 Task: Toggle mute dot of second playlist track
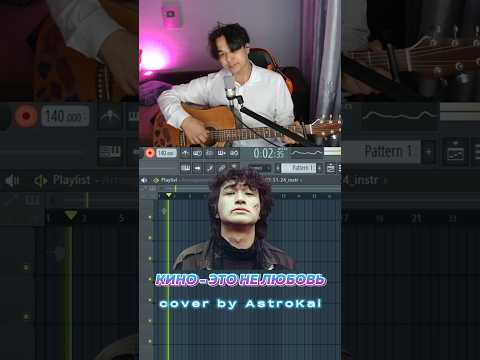point(150,238)
